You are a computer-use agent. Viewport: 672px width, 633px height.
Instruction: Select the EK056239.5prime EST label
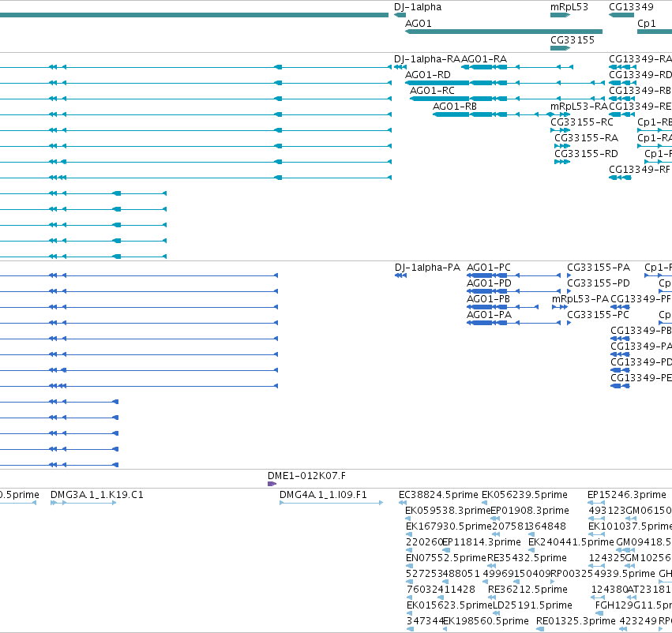pyautogui.click(x=524, y=495)
